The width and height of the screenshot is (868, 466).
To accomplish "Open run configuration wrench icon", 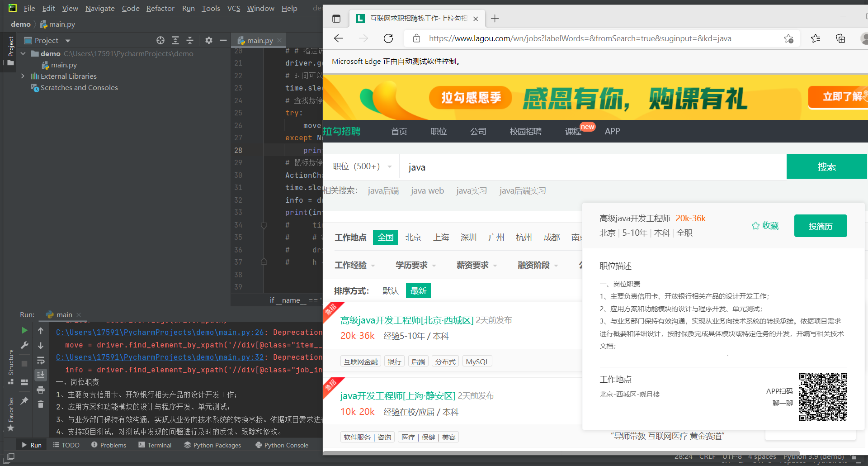I will (25, 345).
